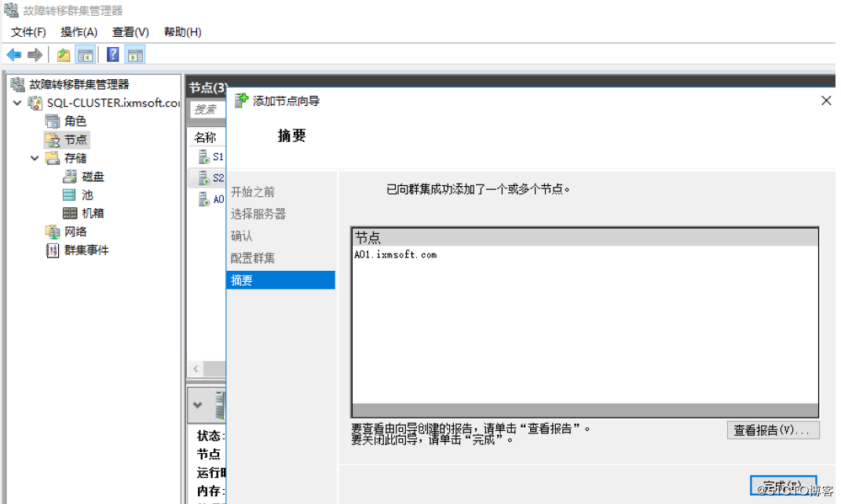Image resolution: width=841 pixels, height=504 pixels.
Task: Click the 故障转移群集管理器 root tree icon
Action: coord(18,84)
